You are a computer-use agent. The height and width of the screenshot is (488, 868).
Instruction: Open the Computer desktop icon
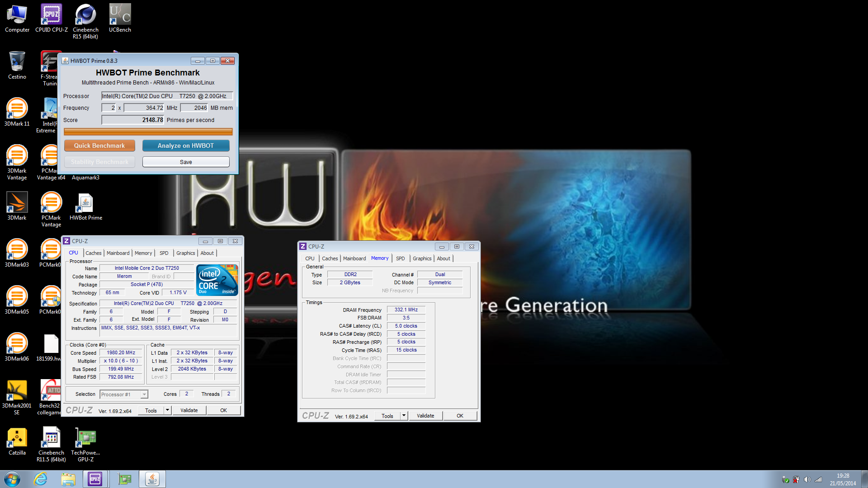[17, 19]
